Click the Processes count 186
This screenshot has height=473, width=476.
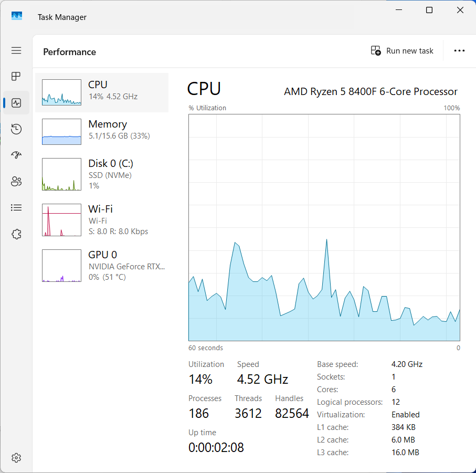tap(198, 414)
